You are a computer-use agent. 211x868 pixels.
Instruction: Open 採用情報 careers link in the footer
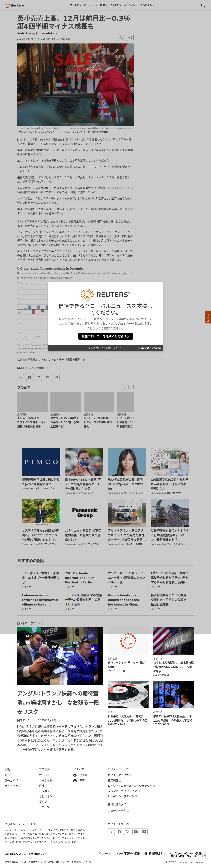pos(114,780)
